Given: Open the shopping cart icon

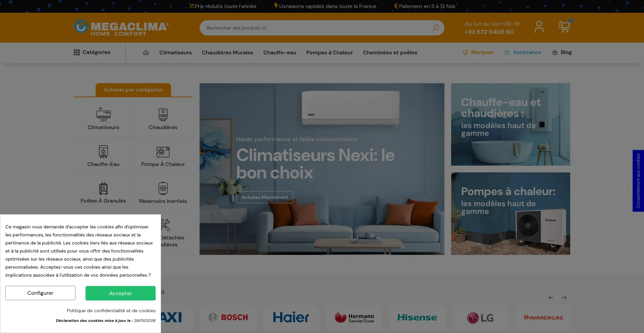Looking at the screenshot, I should click(565, 26).
